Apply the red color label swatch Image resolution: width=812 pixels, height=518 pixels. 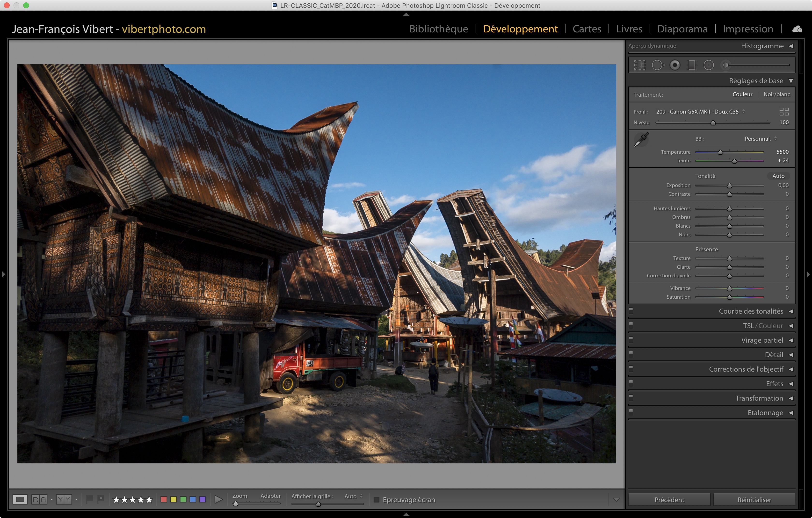(164, 499)
